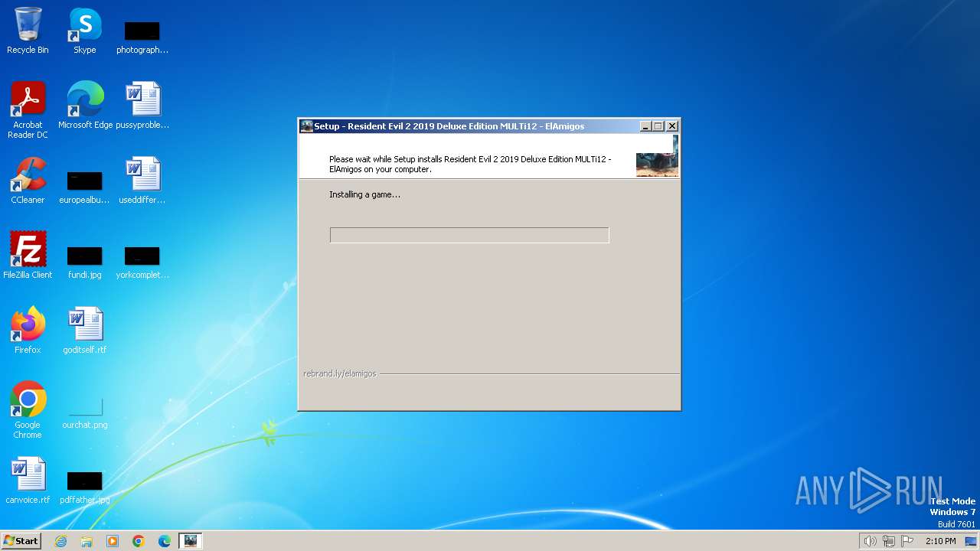Screen dimensions: 980x551
Task: Click the Show desktop button
Action: [971, 541]
